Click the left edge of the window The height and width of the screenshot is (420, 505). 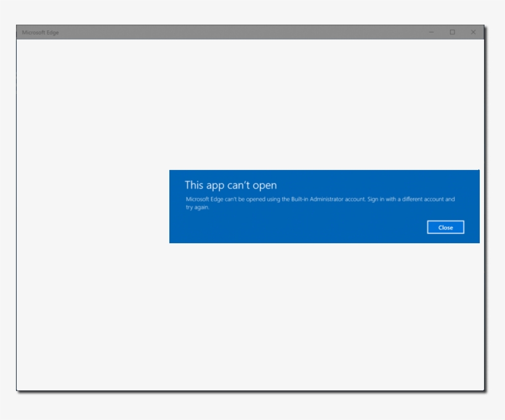(x=18, y=209)
